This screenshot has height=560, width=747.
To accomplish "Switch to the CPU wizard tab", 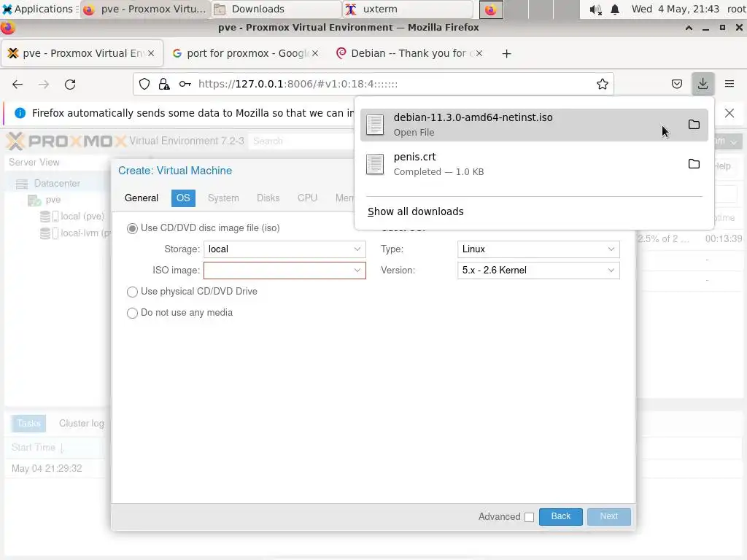I will tap(307, 198).
